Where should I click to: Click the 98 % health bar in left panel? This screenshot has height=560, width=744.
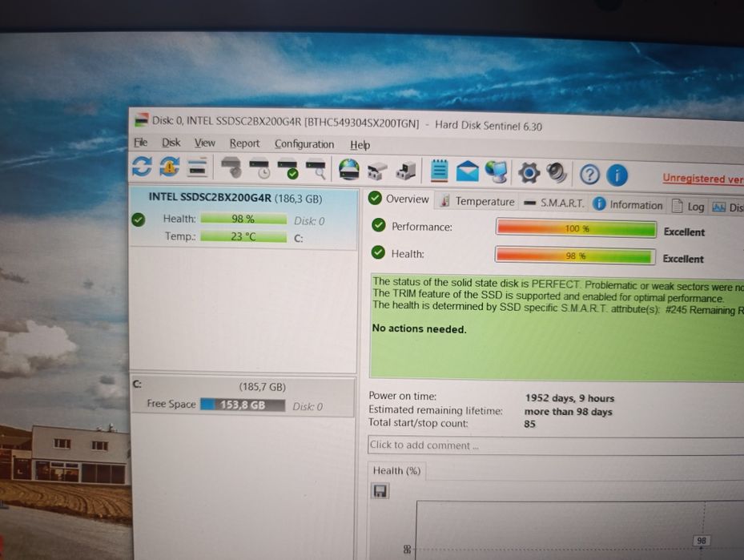click(x=243, y=219)
